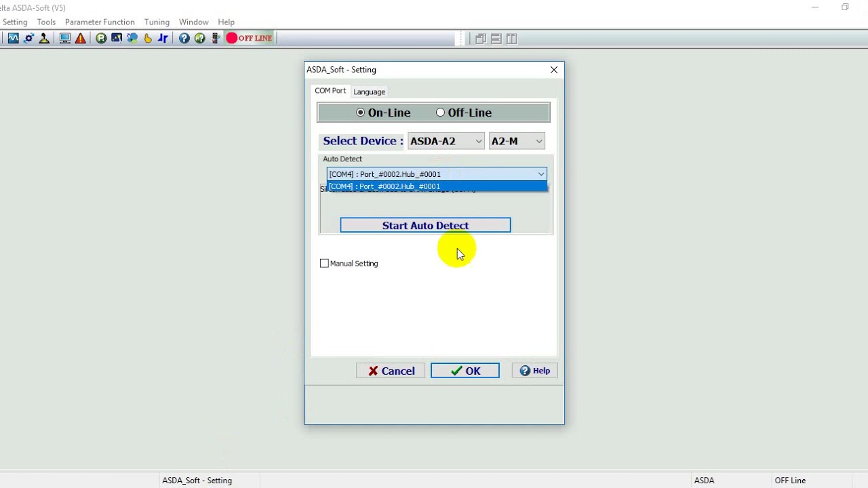Select the yellow pointing hand toolbar icon

[148, 39]
